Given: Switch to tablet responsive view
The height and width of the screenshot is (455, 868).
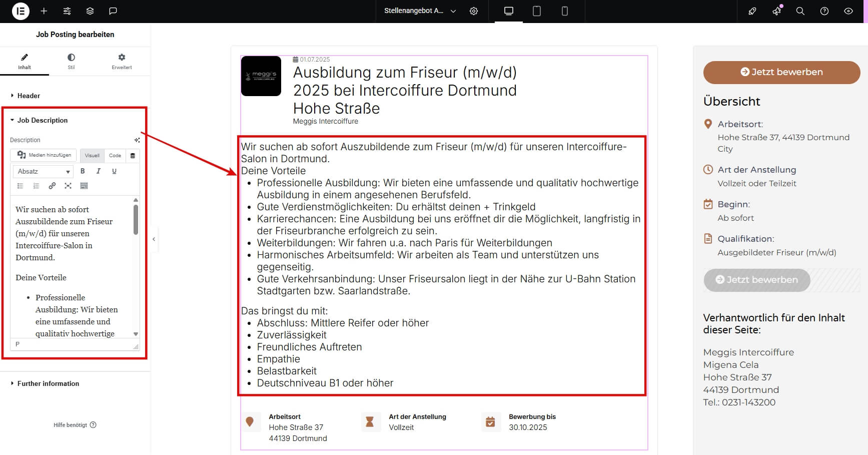Looking at the screenshot, I should 536,11.
